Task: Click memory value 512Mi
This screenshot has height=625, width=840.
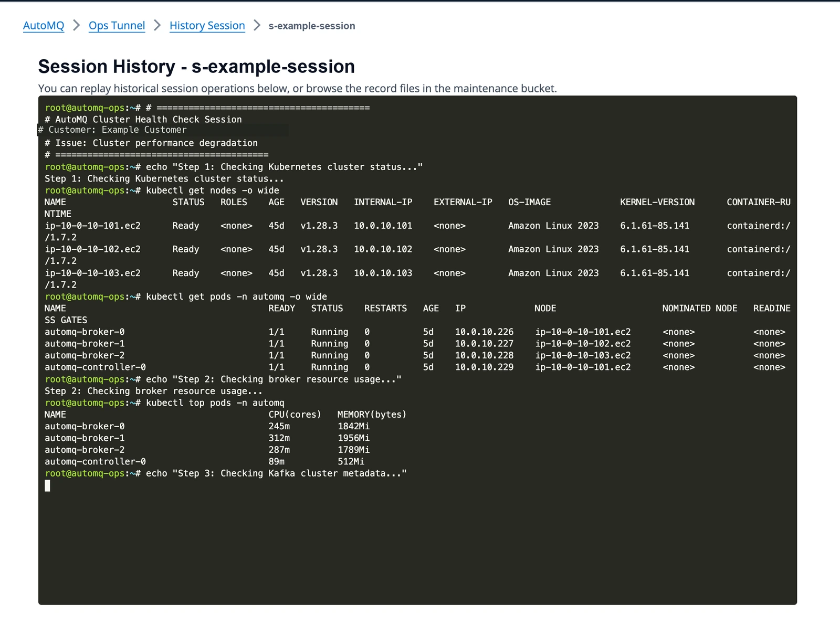Action: tap(351, 462)
